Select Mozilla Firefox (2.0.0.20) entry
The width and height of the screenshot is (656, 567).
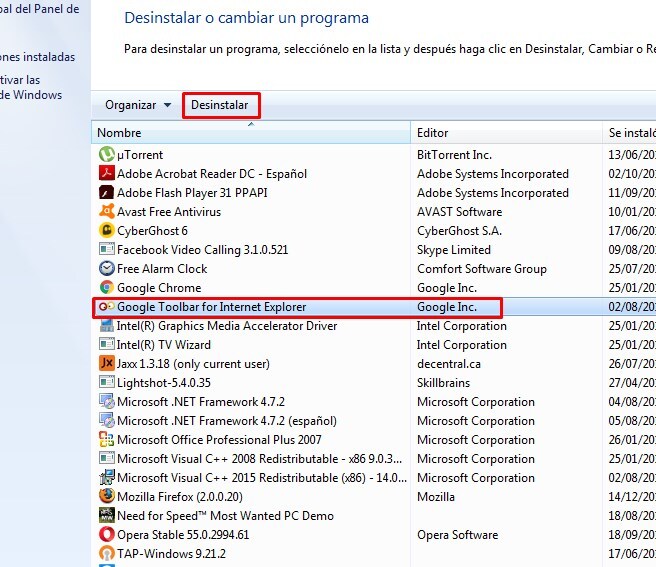tap(179, 497)
